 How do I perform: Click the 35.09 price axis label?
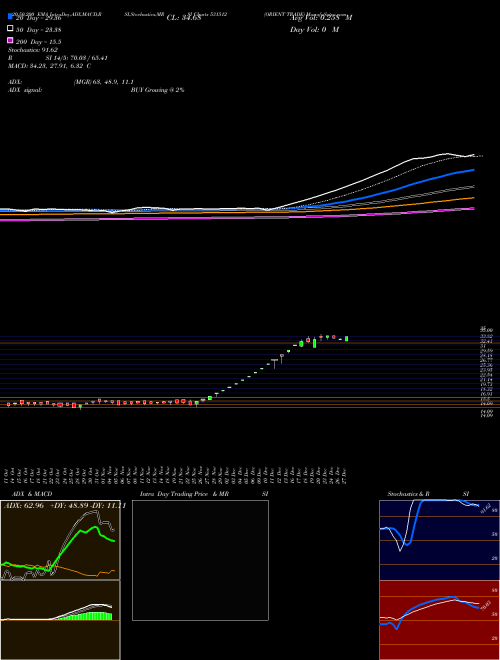pyautogui.click(x=487, y=331)
